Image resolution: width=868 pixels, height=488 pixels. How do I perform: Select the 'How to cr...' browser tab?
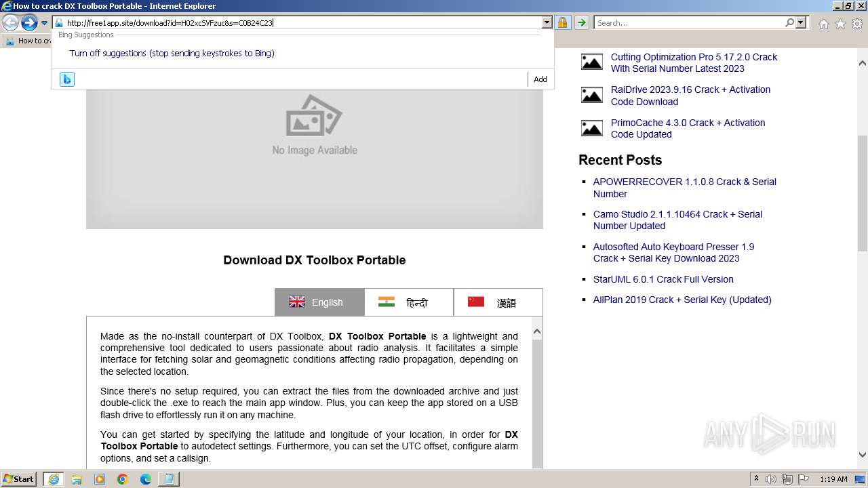point(27,41)
